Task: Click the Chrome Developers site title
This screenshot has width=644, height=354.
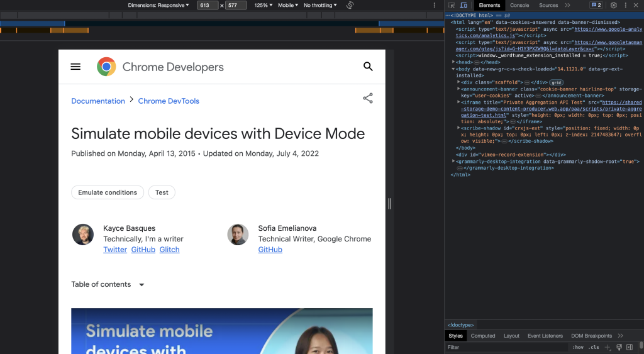Action: pos(173,67)
